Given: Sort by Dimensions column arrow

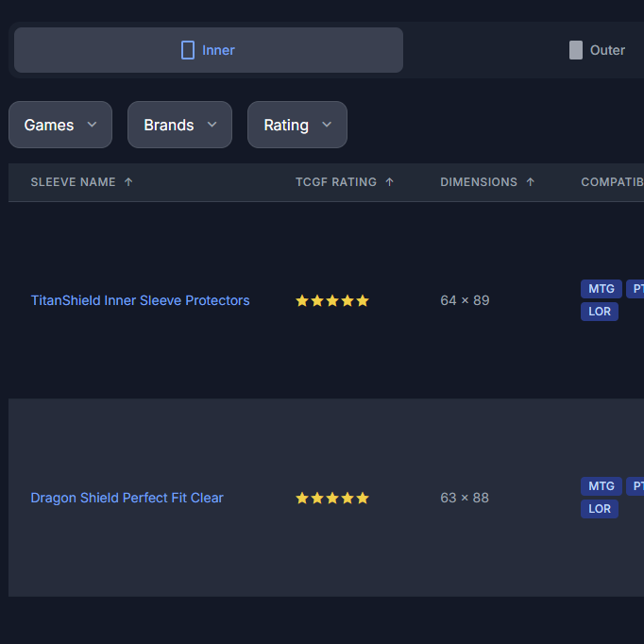Looking at the screenshot, I should click(x=530, y=182).
